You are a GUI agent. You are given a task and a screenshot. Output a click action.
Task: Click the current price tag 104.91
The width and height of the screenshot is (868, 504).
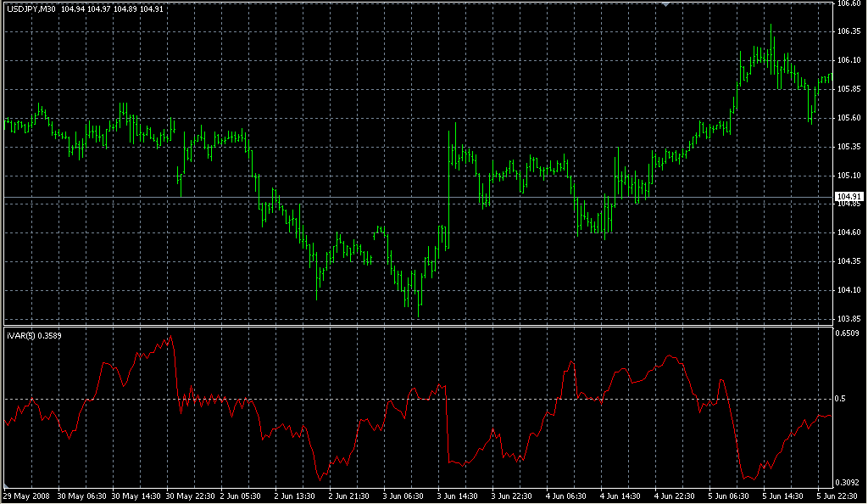[x=849, y=197]
